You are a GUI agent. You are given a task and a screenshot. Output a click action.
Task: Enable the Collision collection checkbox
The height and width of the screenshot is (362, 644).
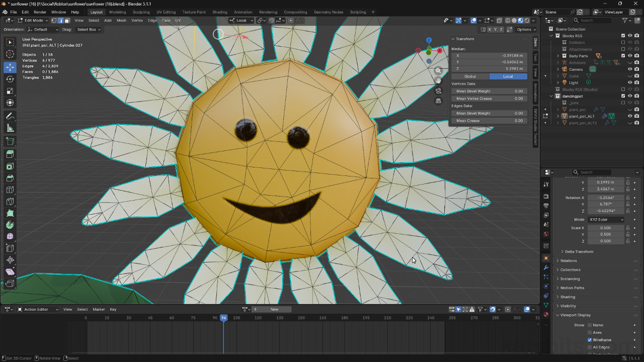tap(623, 43)
